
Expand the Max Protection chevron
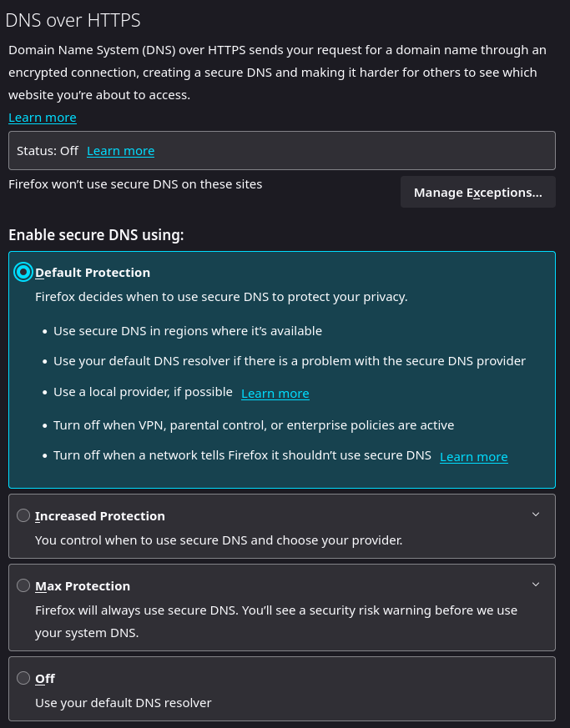(536, 585)
